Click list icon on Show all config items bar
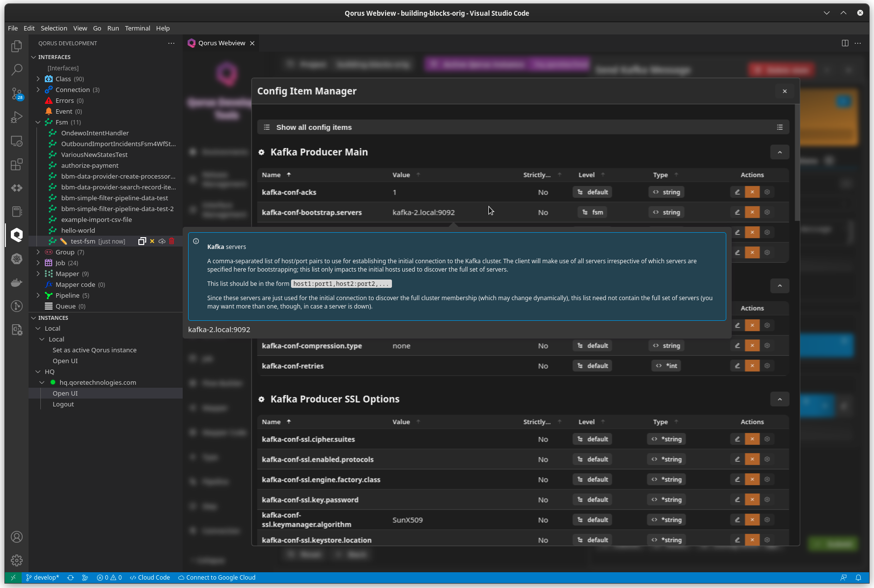 (x=780, y=127)
